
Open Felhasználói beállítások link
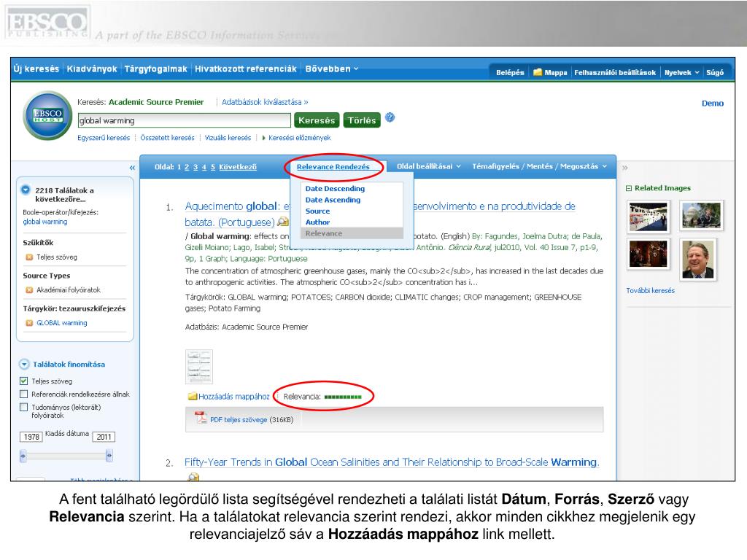click(x=615, y=72)
